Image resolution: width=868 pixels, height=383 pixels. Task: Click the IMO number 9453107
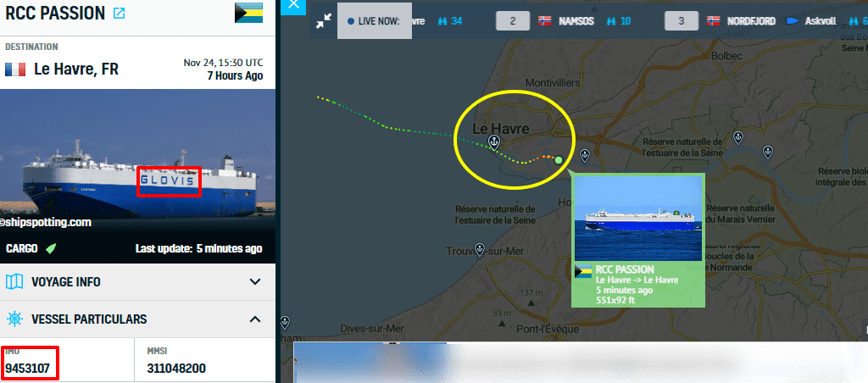(x=28, y=369)
